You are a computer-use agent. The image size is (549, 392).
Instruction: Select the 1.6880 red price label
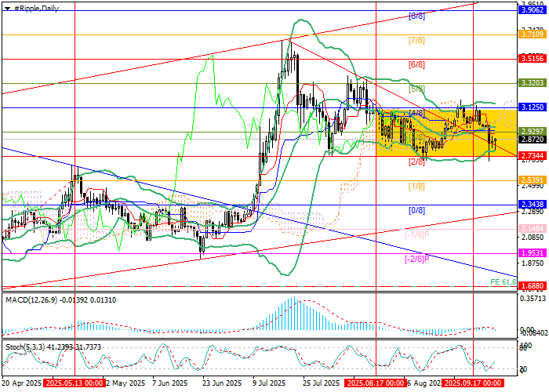click(x=533, y=286)
